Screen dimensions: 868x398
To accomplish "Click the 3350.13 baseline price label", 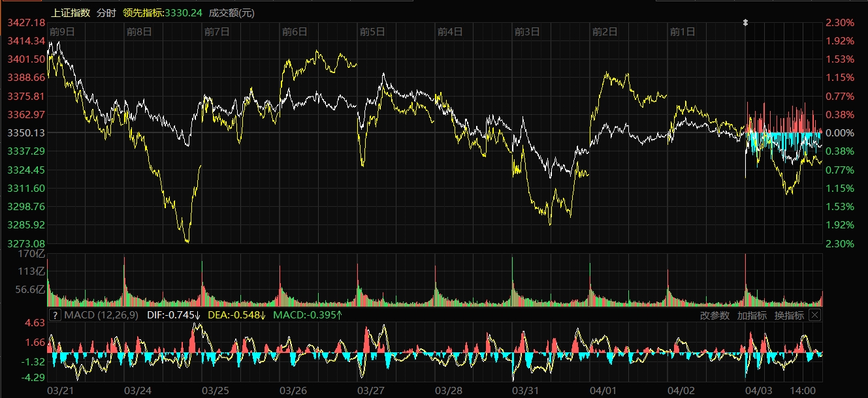I will tap(25, 132).
